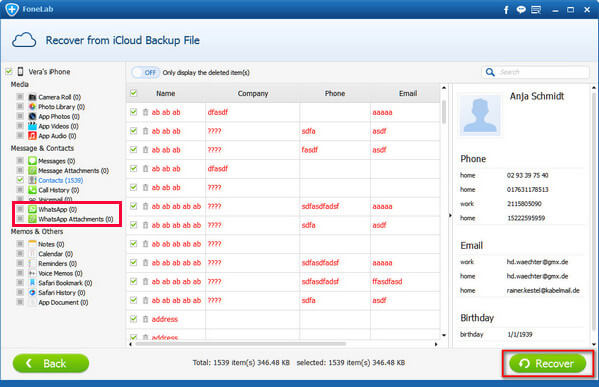The width and height of the screenshot is (599, 387).
Task: Click the contacts table vertical scrollbar thumb
Action: 444,112
